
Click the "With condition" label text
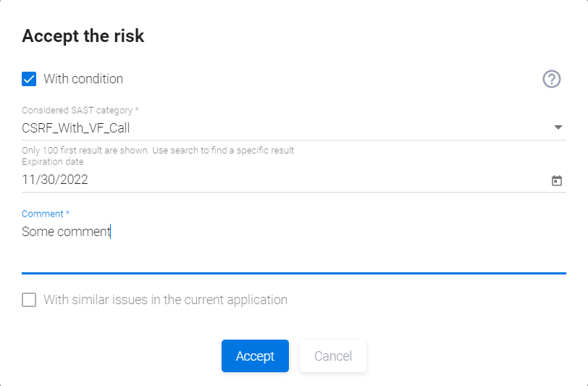point(83,79)
